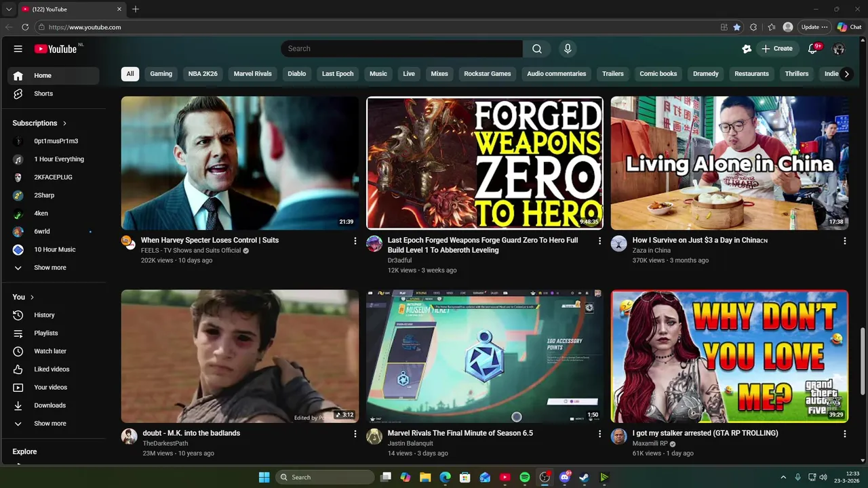
Task: Open the YouTube notifications bell
Action: coord(813,49)
